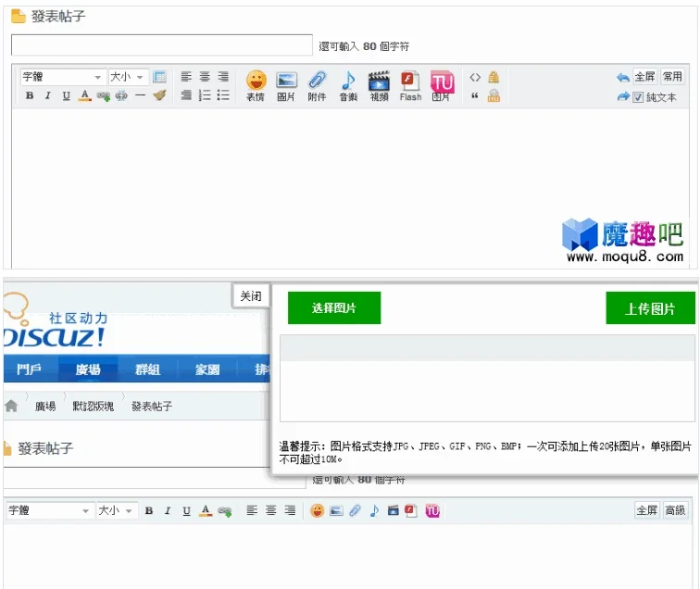The image size is (700, 589).
Task: Toggle bold in the lower editor toolbar
Action: [149, 510]
